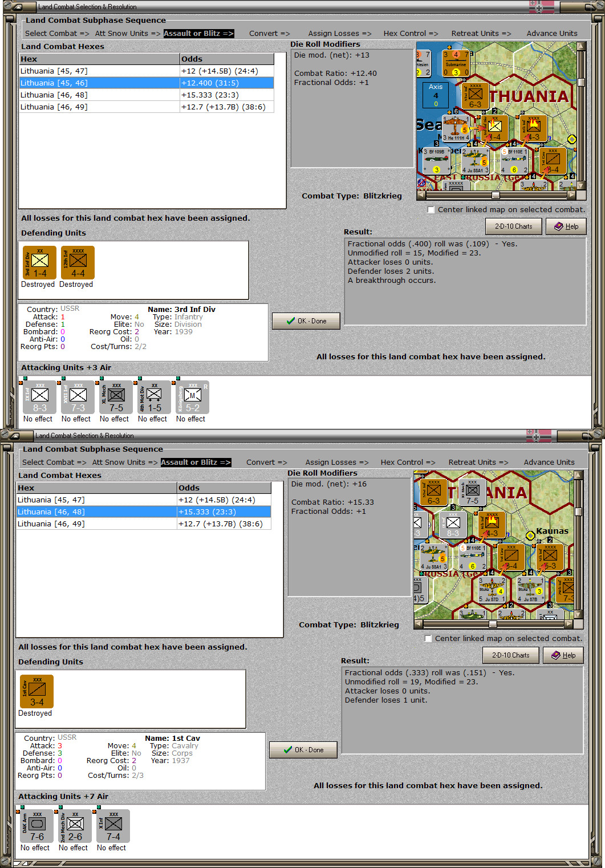Select the IX Inf 8-3 counter on lower map
Screen dimensions: 605x868
pyautogui.click(x=453, y=524)
